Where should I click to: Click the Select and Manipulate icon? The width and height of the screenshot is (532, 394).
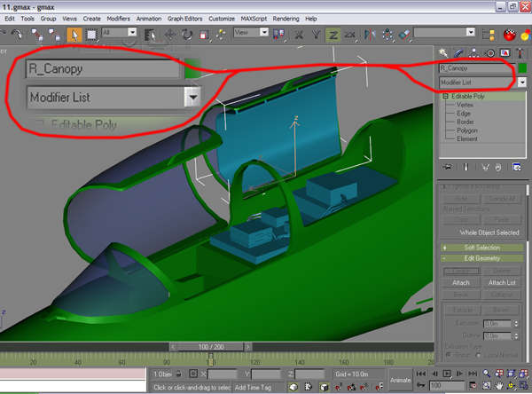coord(221,35)
